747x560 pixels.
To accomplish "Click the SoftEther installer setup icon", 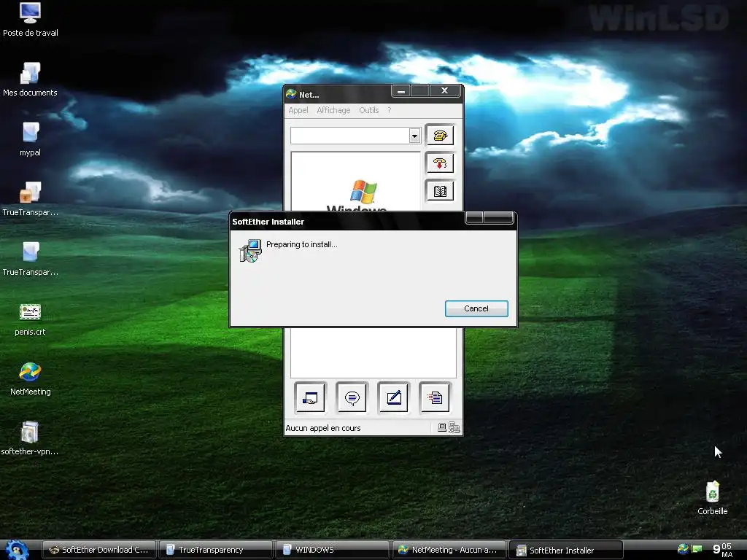I will (x=250, y=251).
